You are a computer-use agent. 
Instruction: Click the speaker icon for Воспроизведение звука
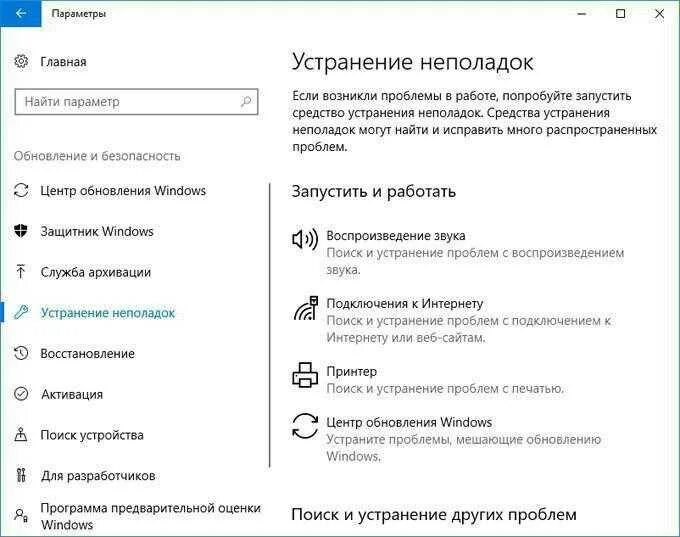coord(305,239)
